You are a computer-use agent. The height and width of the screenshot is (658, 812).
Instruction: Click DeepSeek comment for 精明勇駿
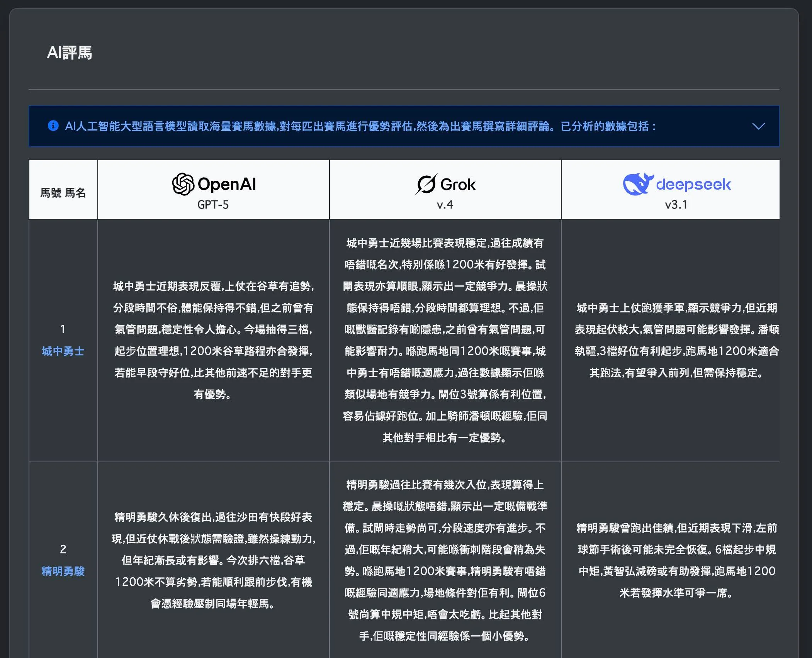pos(676,560)
